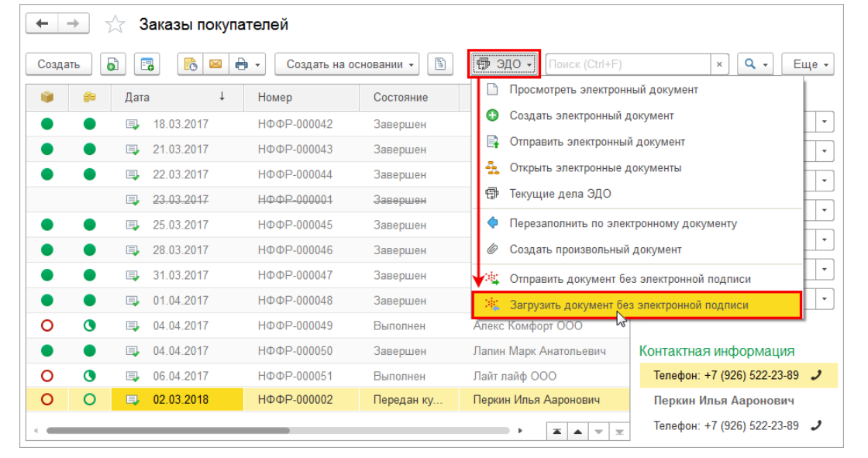Select order row НФФР-000043
The height and width of the screenshot is (458, 868).
(x=249, y=150)
